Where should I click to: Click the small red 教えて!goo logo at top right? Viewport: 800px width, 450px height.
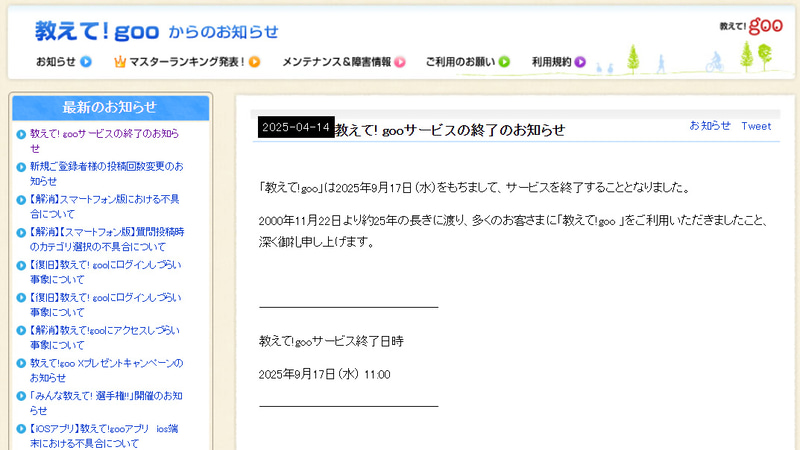[751, 26]
